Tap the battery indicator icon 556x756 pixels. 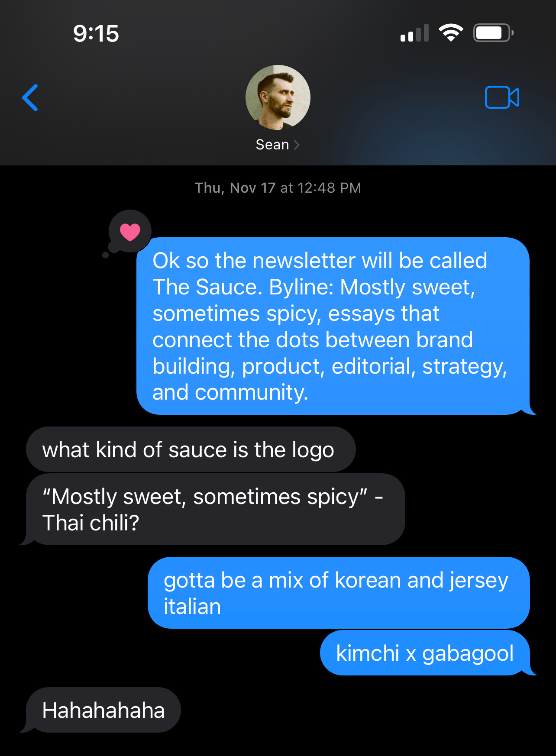tap(494, 33)
